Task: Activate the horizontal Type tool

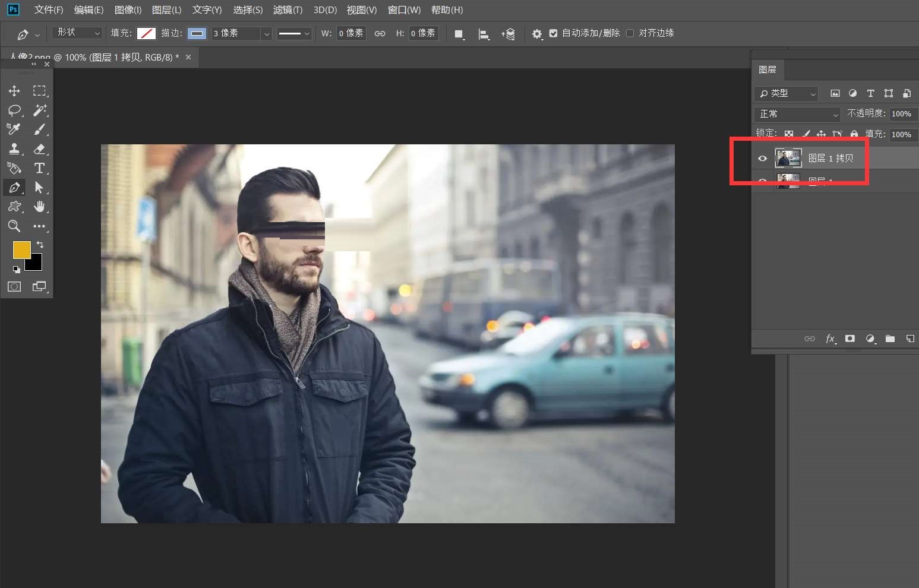Action: (x=40, y=168)
